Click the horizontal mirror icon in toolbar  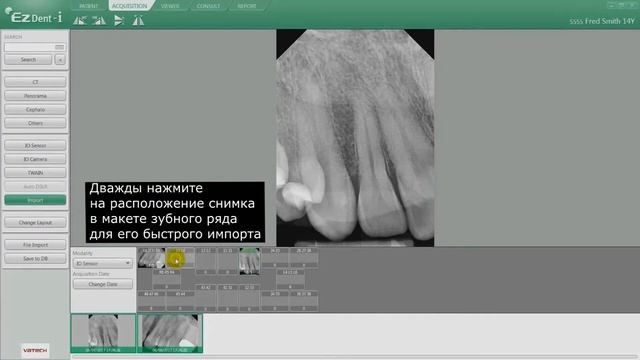pyautogui.click(x=138, y=20)
